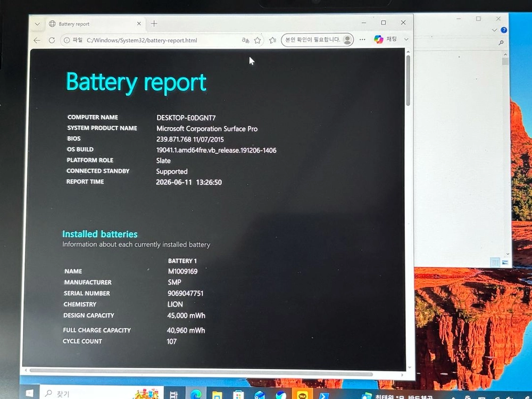The width and height of the screenshot is (532, 399).
Task: Open Microsoft Store from the taskbar
Action: point(238,395)
